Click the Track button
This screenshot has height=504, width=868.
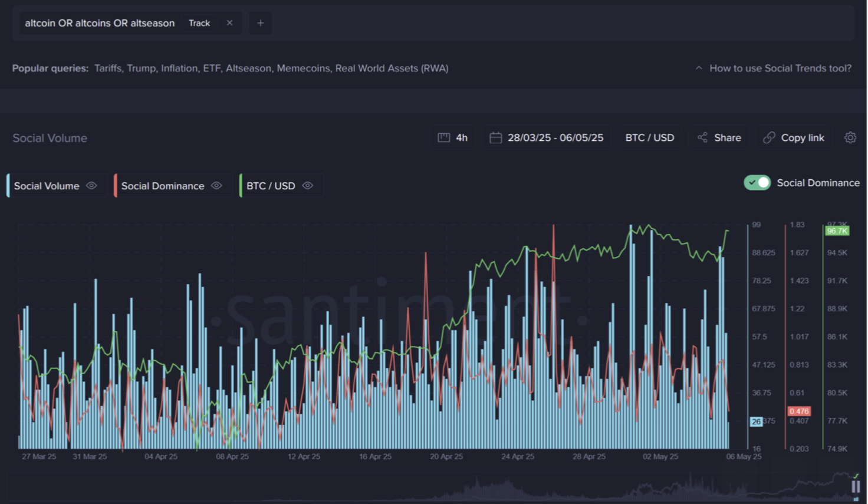199,23
